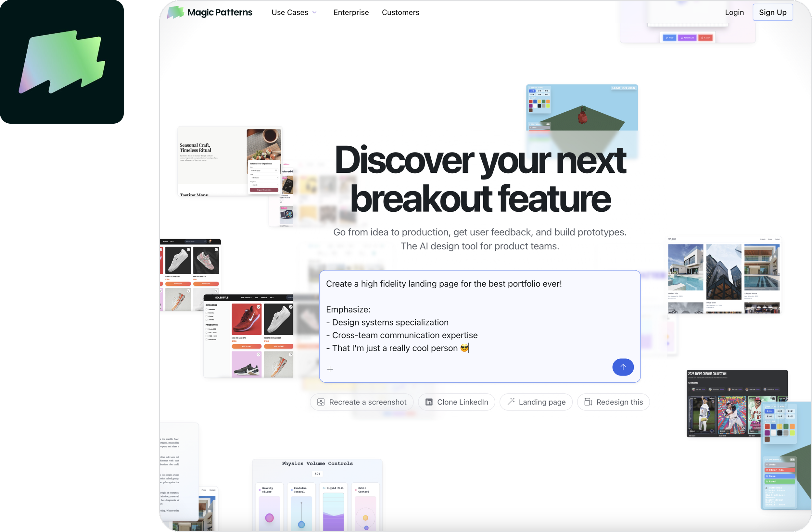Screen dimensions: 812x532
Task: Click the magic wand icon on Landing page chip
Action: click(x=511, y=402)
